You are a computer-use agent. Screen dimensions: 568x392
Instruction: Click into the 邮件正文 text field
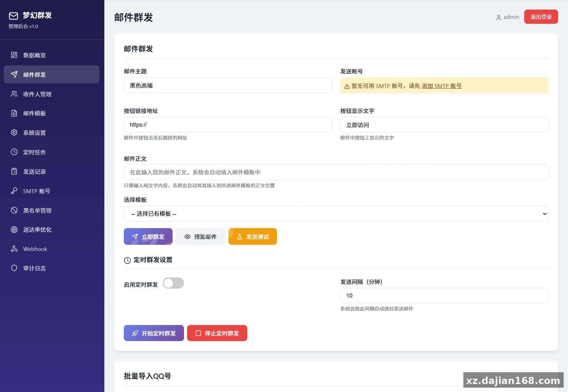tap(336, 172)
